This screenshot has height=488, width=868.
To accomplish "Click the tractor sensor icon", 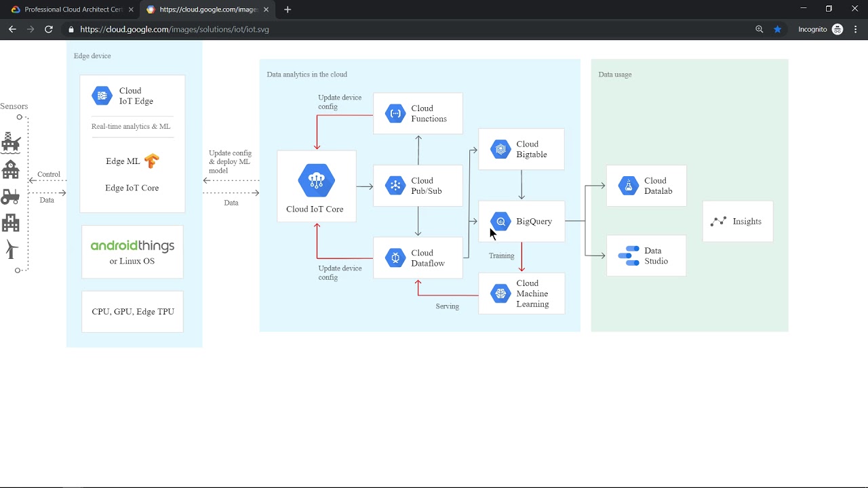I will (10, 197).
